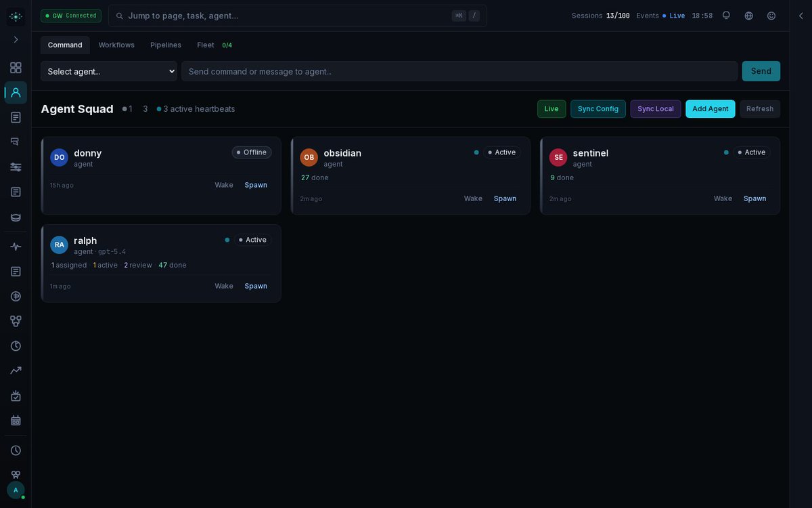Click the Sync Local button
This screenshot has height=508, width=812.
coord(656,109)
